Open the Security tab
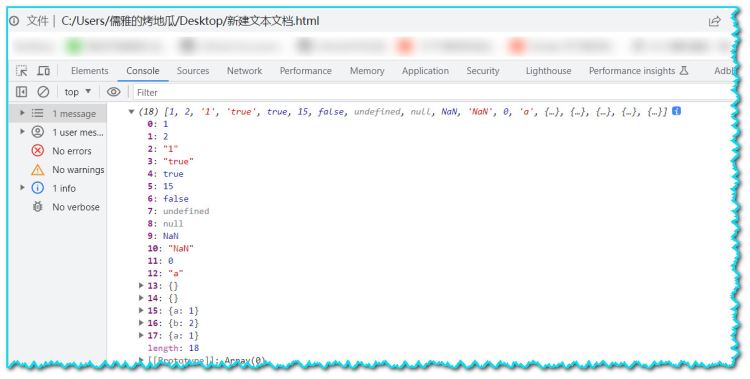750x379 pixels. 483,71
